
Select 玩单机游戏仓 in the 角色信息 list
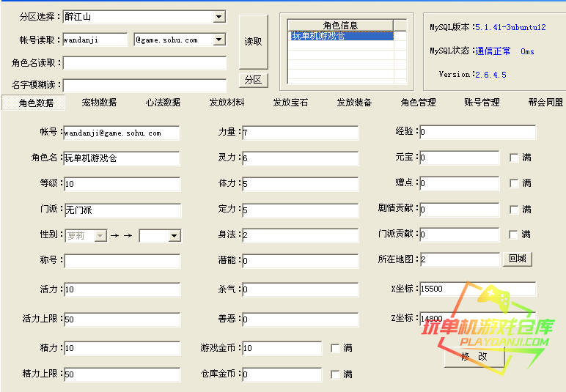click(341, 36)
